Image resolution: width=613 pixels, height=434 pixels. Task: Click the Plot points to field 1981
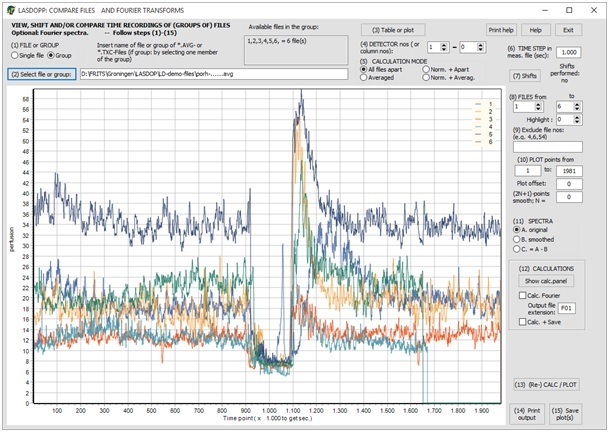(569, 171)
